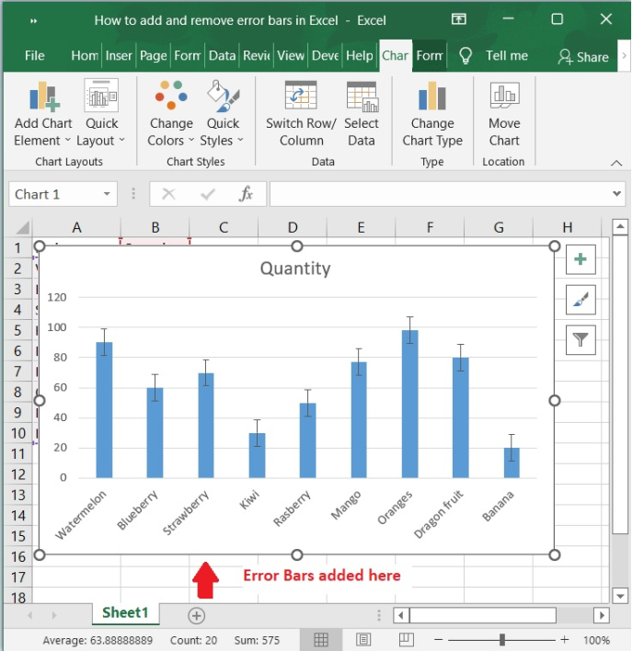Open the Developer tab
This screenshot has height=651, width=644.
coord(325,56)
